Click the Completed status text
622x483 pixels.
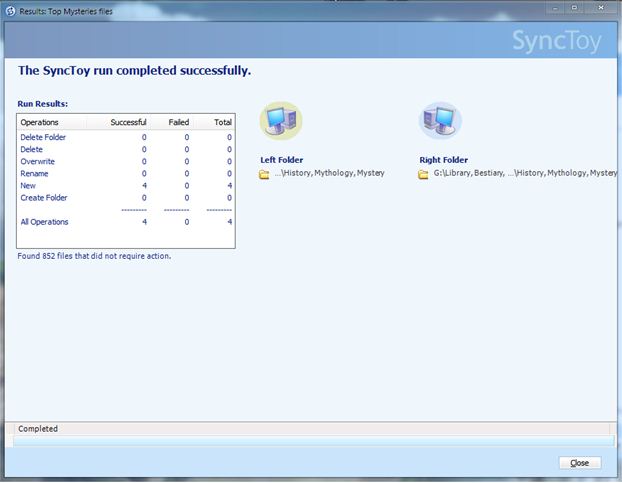coord(38,429)
